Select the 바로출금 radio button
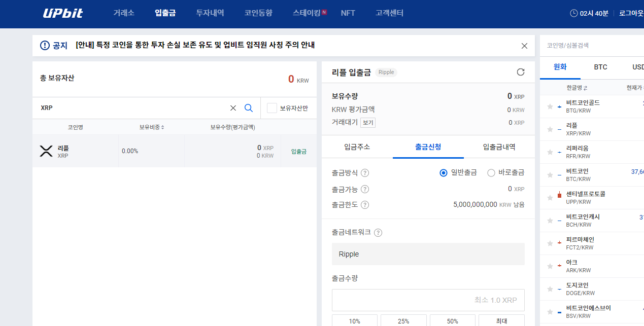 click(x=491, y=172)
